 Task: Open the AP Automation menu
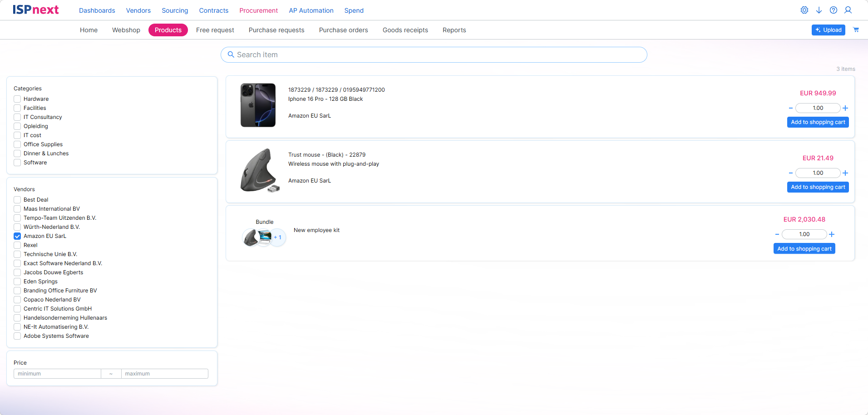pyautogui.click(x=311, y=10)
